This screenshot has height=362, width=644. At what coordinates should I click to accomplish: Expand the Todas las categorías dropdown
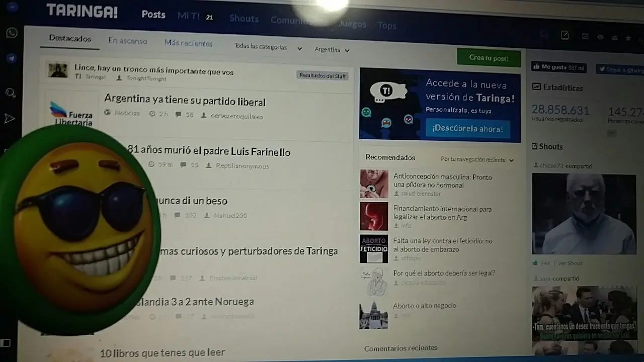pyautogui.click(x=268, y=47)
